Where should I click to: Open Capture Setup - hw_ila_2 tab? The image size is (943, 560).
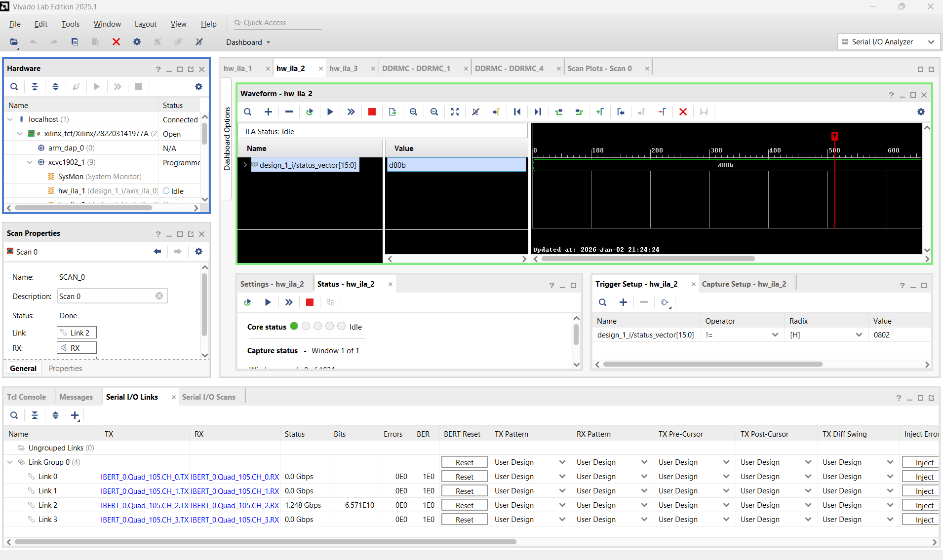click(744, 284)
